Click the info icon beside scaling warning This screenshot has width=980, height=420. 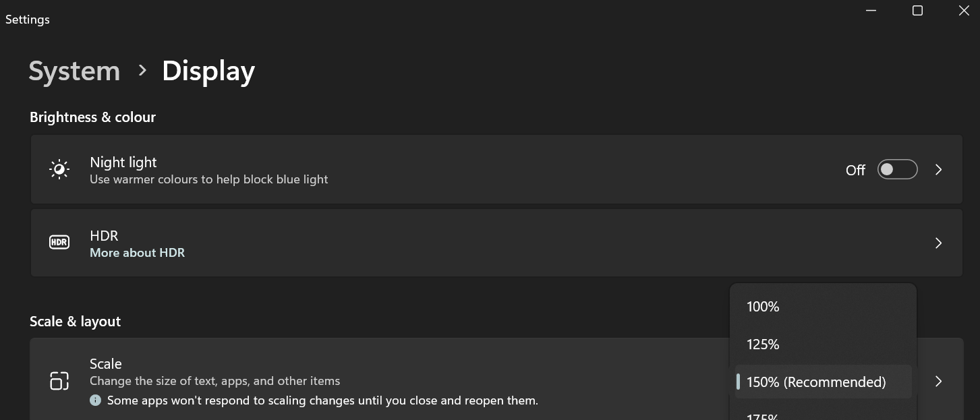coord(95,400)
